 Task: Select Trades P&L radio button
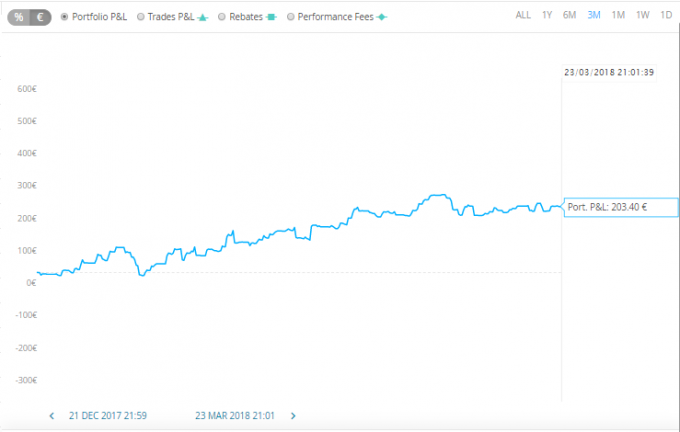tap(141, 17)
